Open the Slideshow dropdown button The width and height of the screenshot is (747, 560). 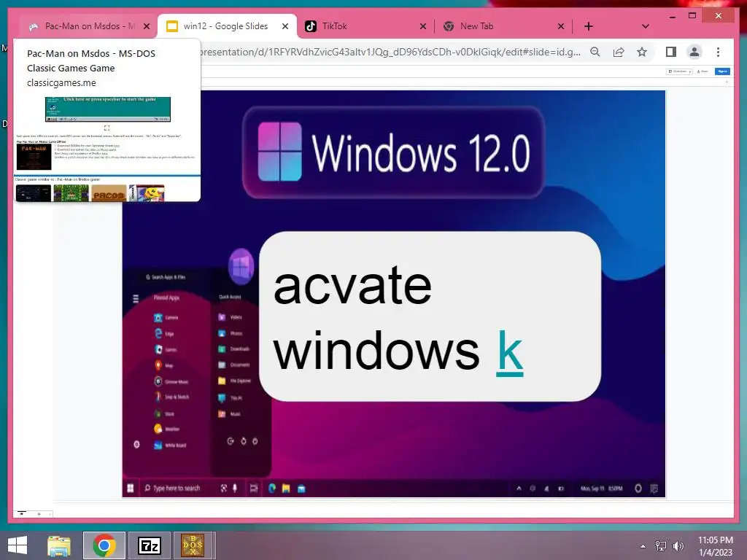coord(679,71)
